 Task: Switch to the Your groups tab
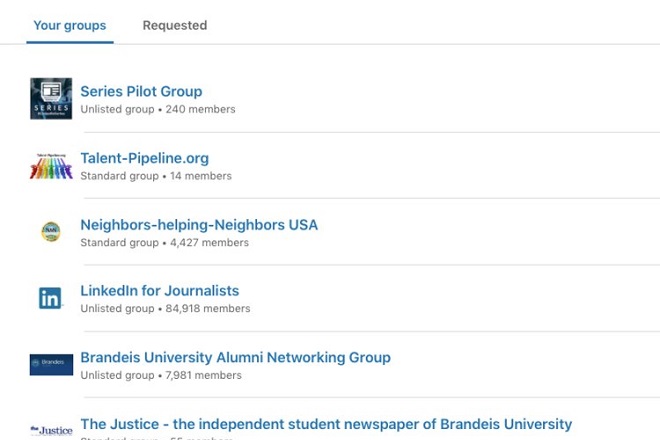click(70, 25)
